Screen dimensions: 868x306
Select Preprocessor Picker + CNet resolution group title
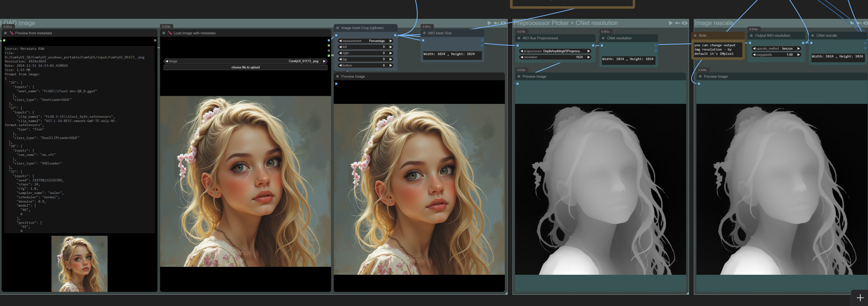pyautogui.click(x=565, y=23)
